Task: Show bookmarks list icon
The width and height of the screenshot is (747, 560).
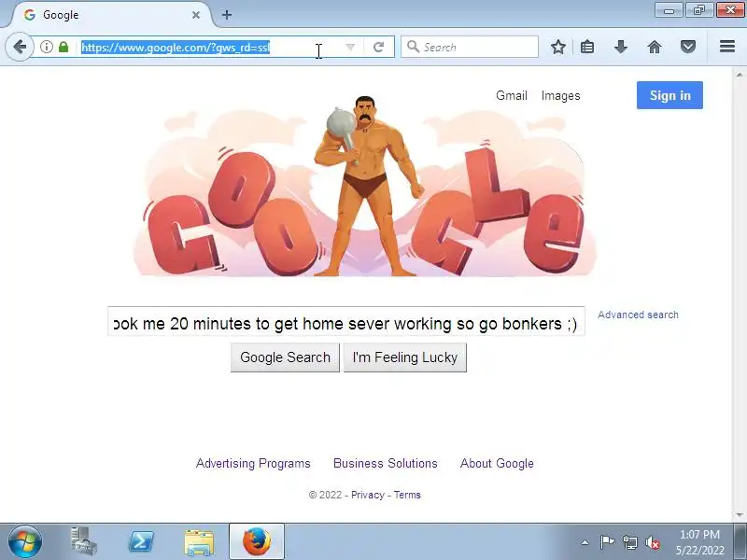Action: click(587, 47)
